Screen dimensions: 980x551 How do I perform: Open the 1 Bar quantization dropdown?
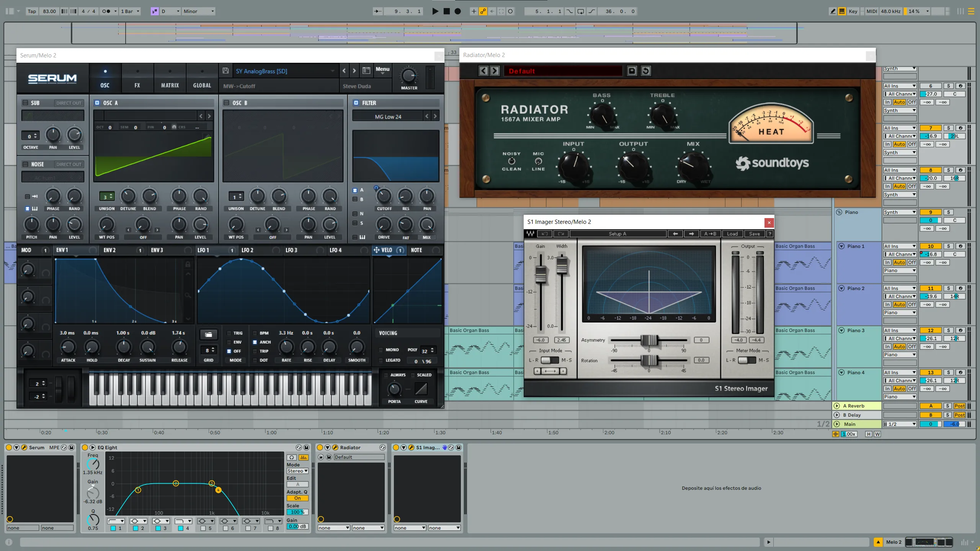point(130,11)
